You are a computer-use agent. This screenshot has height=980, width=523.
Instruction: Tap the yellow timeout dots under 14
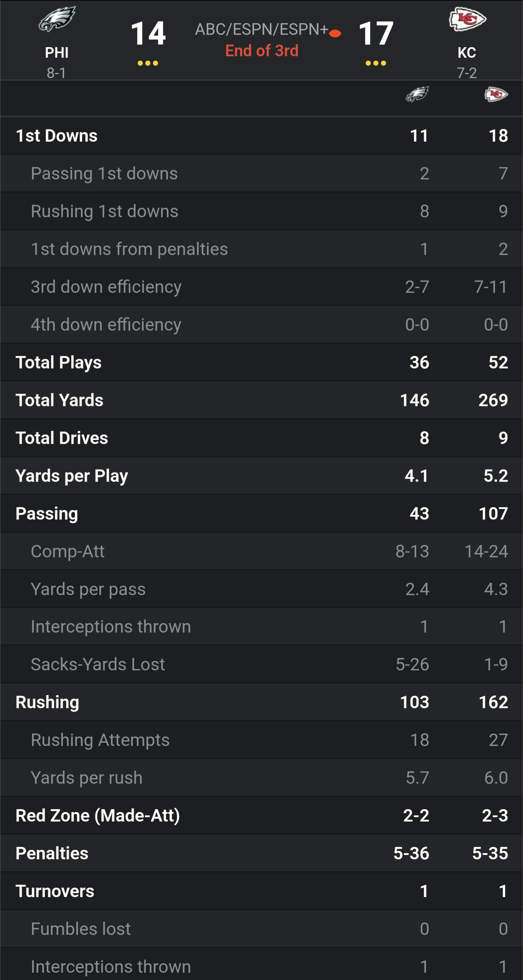tap(148, 63)
